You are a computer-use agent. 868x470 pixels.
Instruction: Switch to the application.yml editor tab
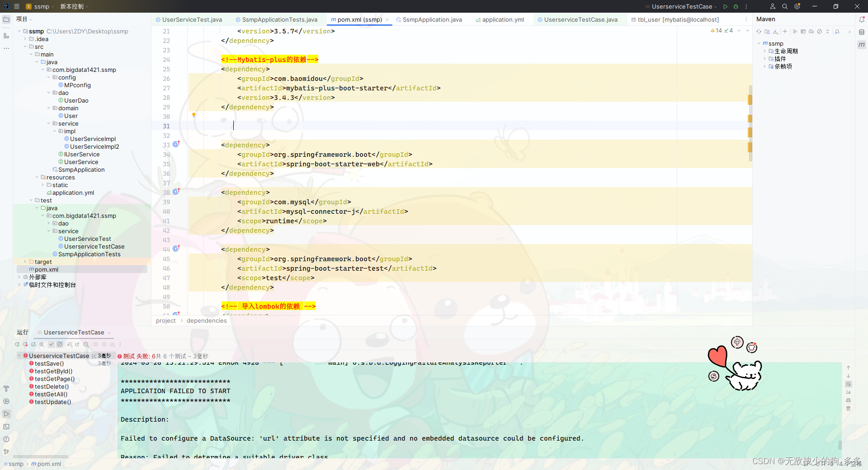(500, 19)
